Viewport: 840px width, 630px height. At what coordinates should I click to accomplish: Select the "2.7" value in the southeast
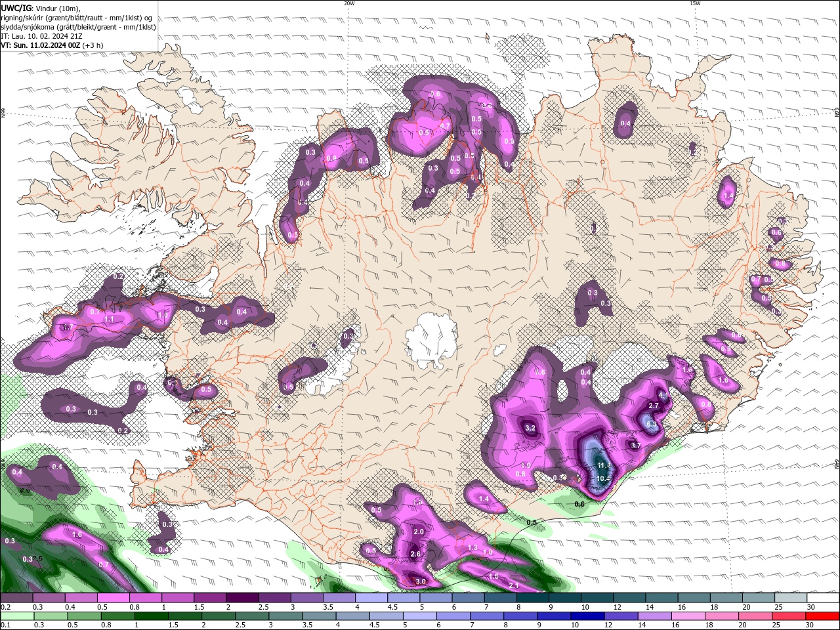(x=654, y=406)
